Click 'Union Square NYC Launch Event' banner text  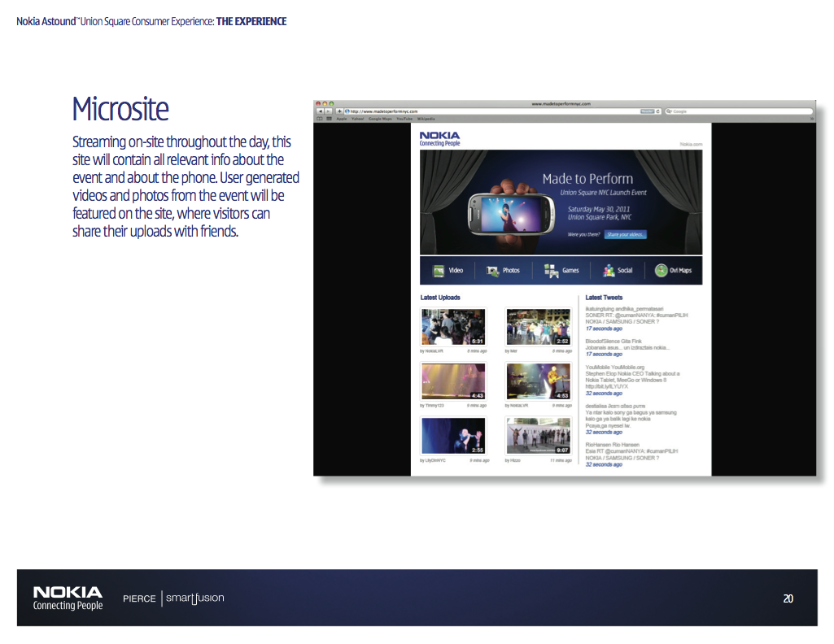click(603, 193)
